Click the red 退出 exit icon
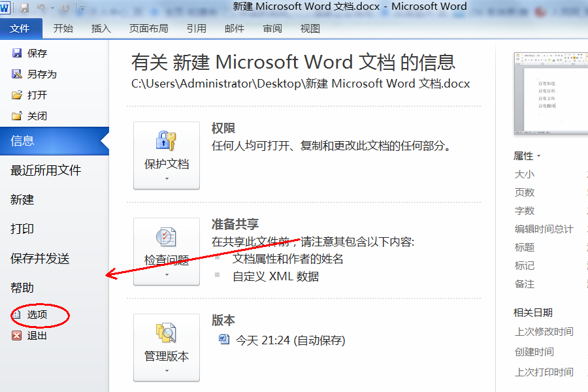The height and width of the screenshot is (392, 588). click(x=17, y=335)
